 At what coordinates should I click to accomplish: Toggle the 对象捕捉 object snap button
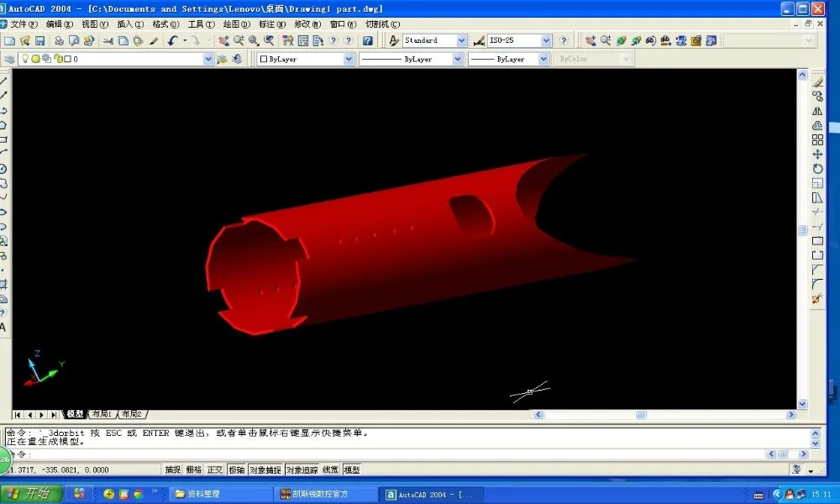[x=265, y=470]
